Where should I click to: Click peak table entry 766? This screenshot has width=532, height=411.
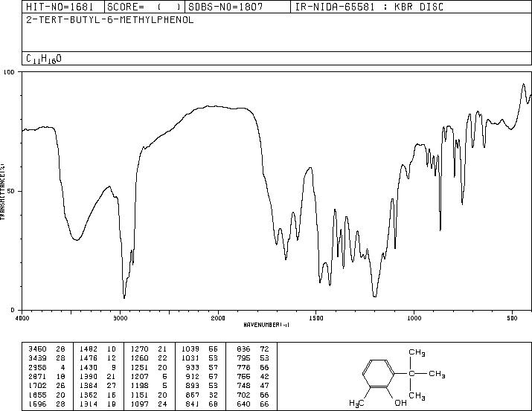(x=243, y=376)
